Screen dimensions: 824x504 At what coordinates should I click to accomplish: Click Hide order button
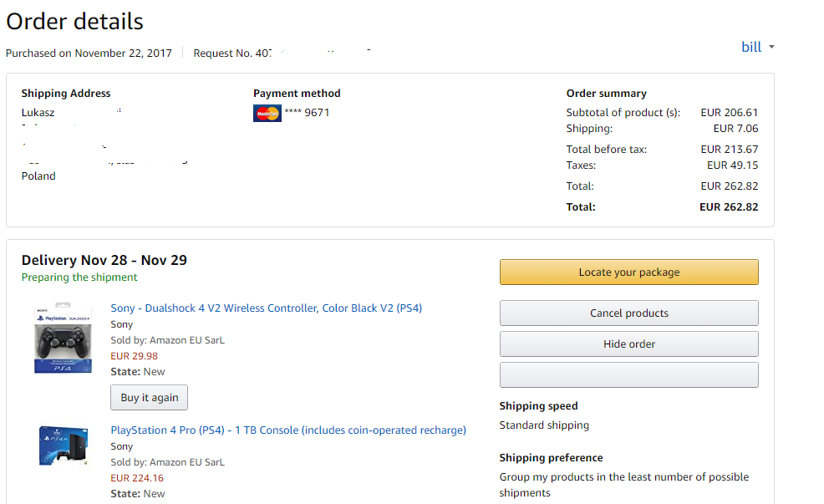coord(629,344)
